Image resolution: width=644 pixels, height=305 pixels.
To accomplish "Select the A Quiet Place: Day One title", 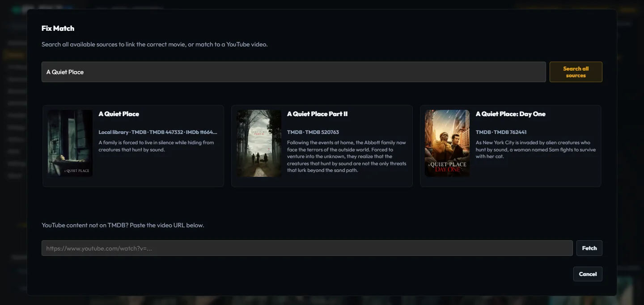I will [510, 114].
